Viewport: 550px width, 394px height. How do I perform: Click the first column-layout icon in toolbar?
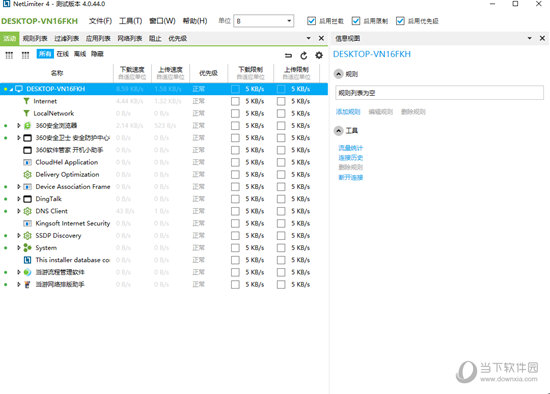point(9,55)
